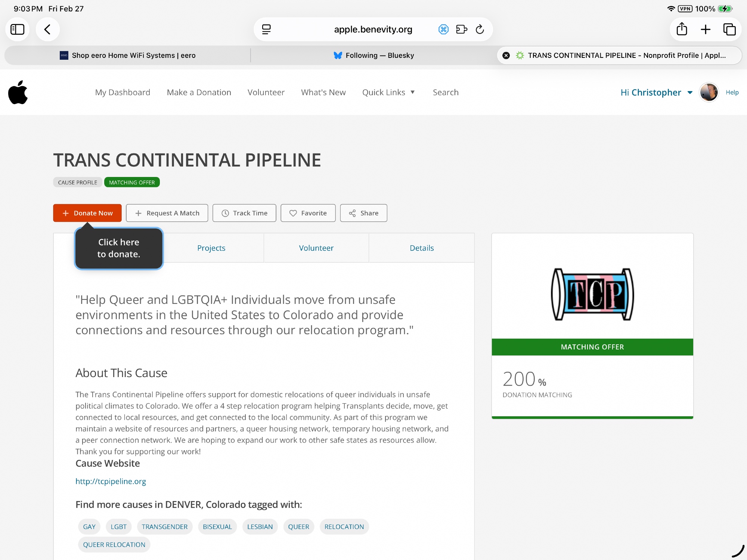
Task: Toggle Favorite for this cause
Action: coord(308,213)
